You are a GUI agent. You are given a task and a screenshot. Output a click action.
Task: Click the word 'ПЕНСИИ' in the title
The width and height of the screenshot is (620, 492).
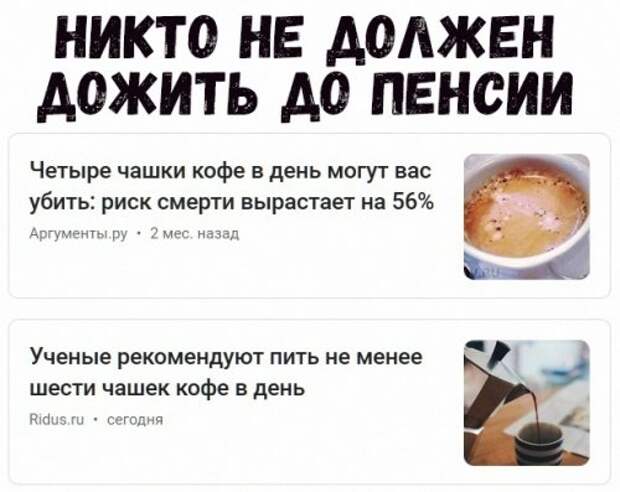472,94
